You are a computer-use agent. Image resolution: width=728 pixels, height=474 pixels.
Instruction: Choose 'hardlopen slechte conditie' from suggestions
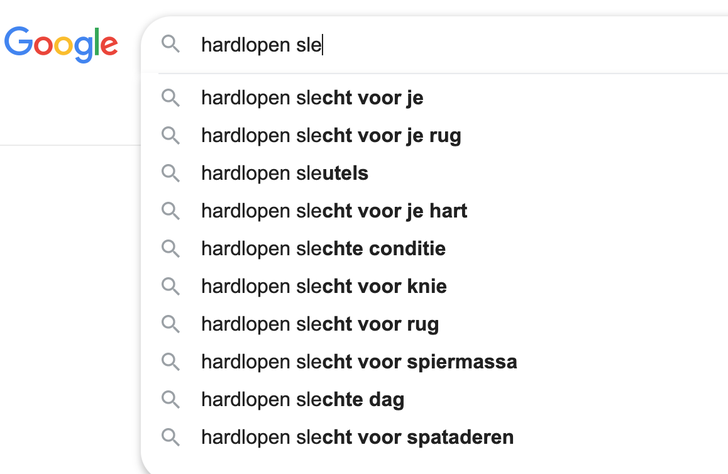point(323,249)
